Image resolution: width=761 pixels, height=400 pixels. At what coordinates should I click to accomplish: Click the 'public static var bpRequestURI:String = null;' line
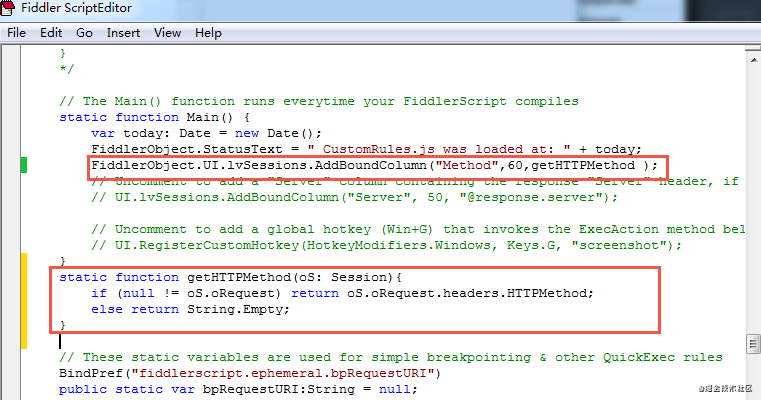238,390
